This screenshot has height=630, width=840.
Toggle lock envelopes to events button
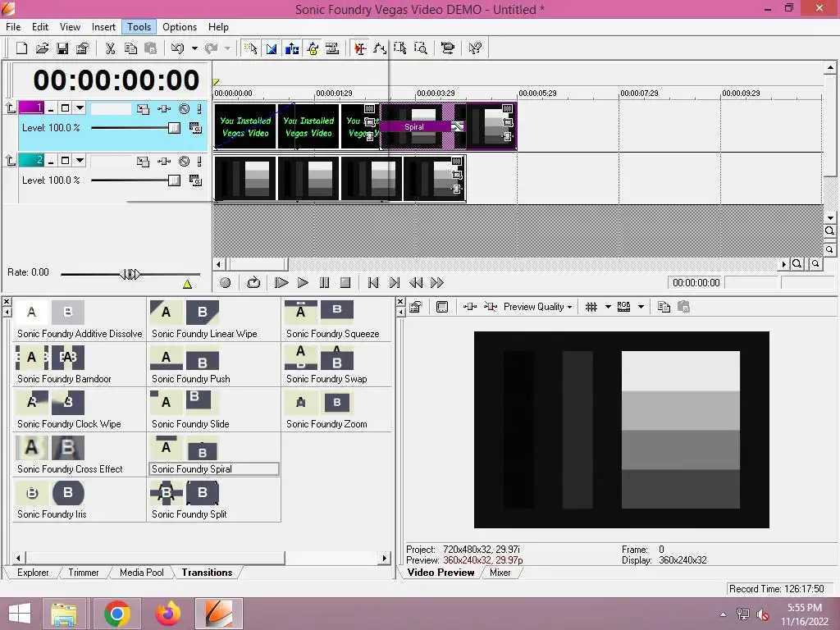tap(313, 48)
